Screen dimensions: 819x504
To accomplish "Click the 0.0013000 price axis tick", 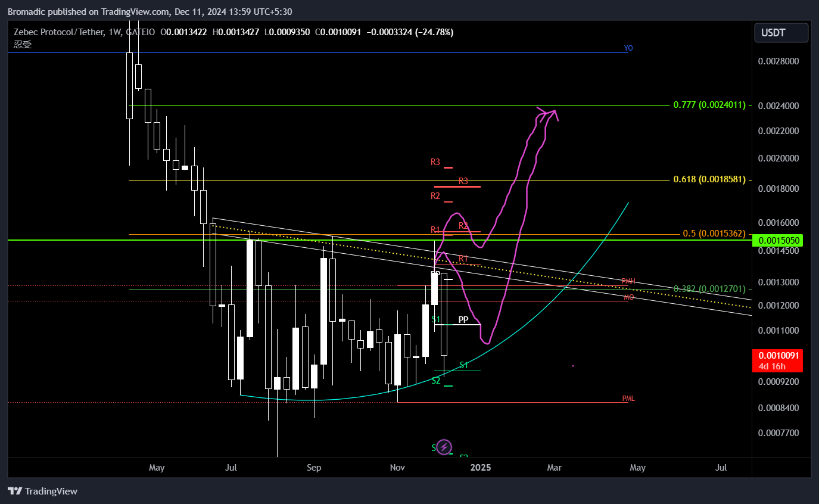I will [x=778, y=282].
